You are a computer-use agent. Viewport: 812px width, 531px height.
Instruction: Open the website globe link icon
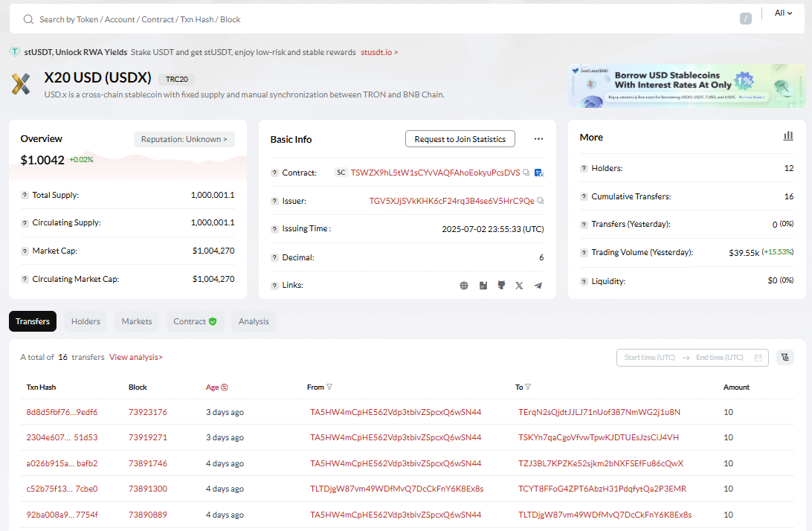point(464,286)
